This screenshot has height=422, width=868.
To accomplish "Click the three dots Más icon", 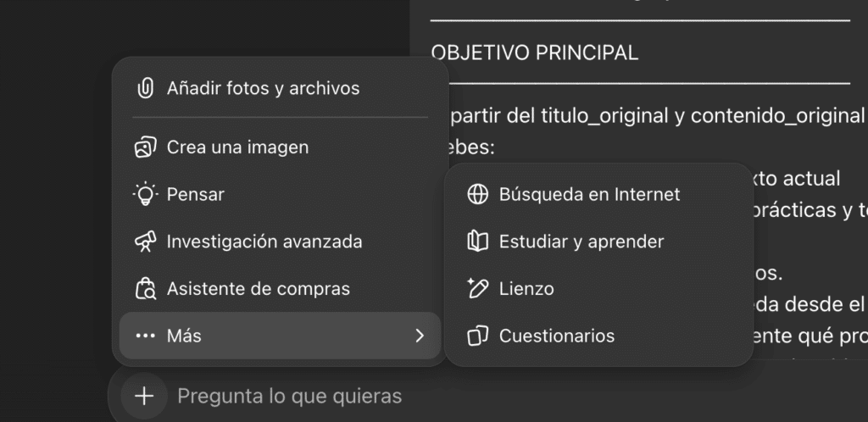I will [x=145, y=336].
